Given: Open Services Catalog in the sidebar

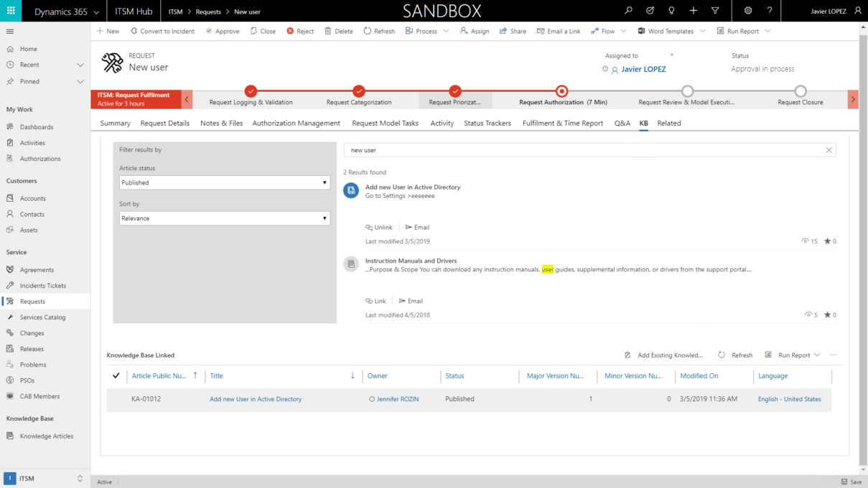Looking at the screenshot, I should tap(42, 317).
